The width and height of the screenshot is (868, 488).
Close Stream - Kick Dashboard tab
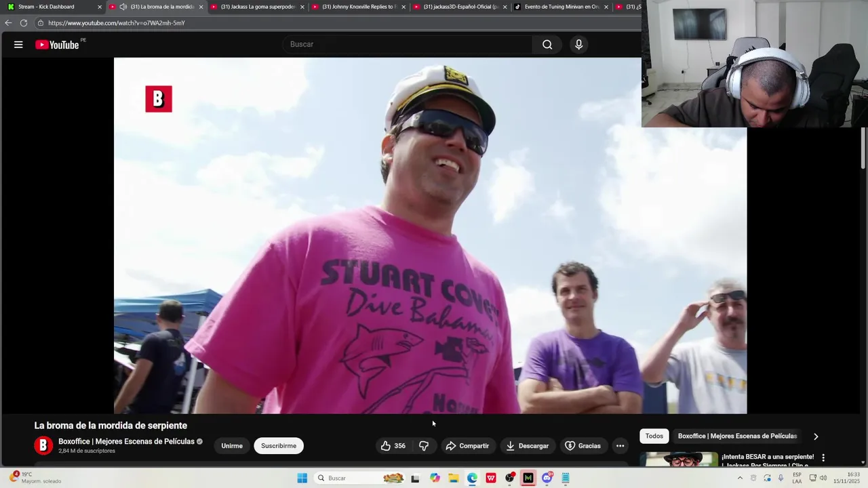point(100,7)
